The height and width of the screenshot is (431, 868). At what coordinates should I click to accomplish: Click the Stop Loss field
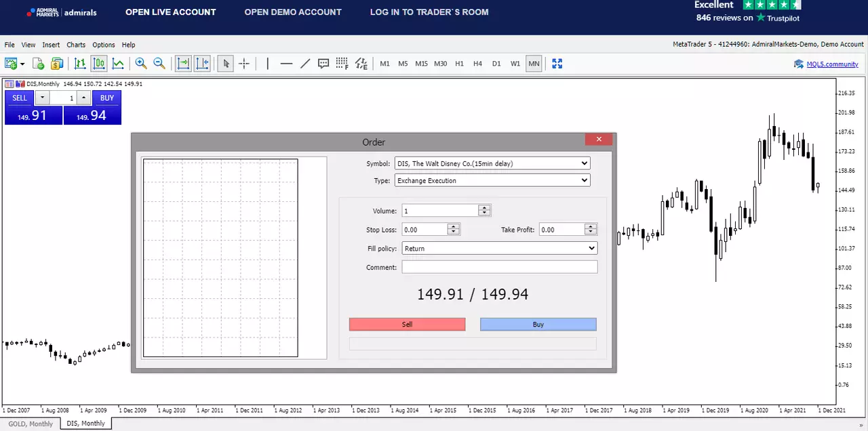tap(425, 230)
